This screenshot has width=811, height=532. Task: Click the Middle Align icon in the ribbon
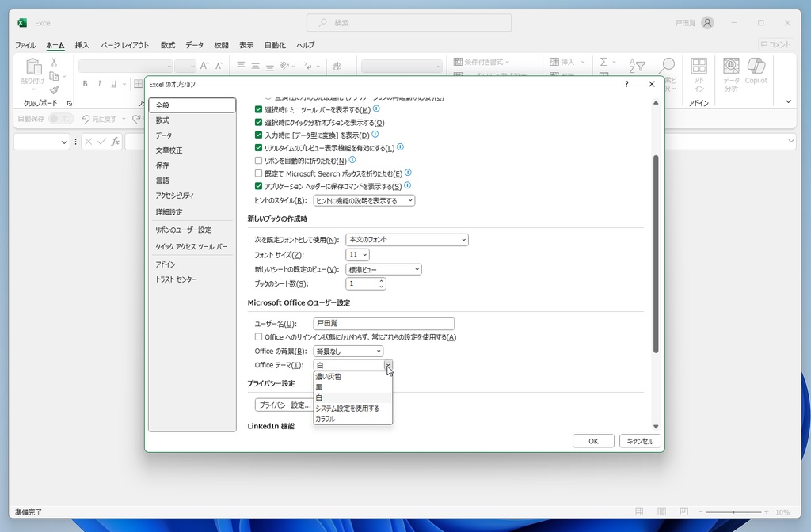point(256,66)
